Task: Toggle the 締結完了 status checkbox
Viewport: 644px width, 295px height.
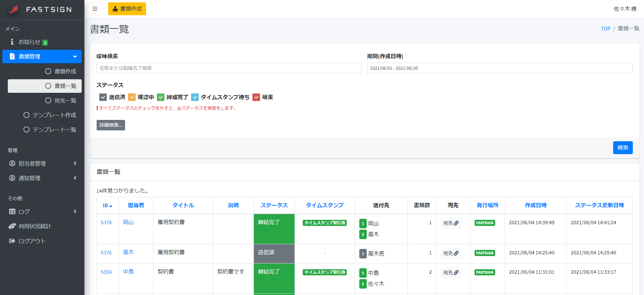Action: (x=161, y=98)
